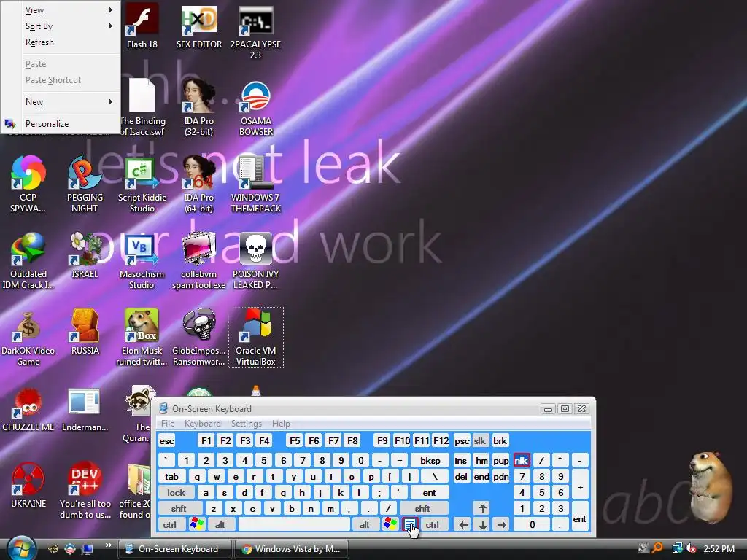Viewport: 747px width, 560px height.
Task: Expand the New submenu
Action: point(61,102)
